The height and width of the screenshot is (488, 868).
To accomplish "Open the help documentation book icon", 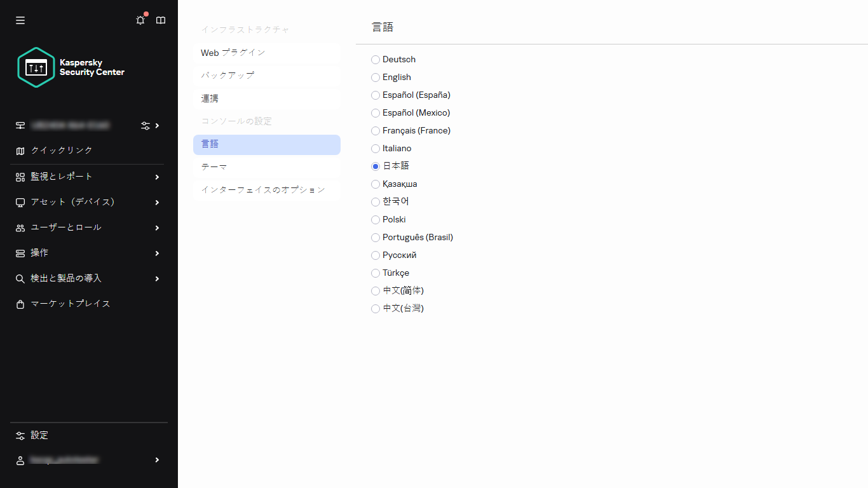I will pyautogui.click(x=160, y=20).
